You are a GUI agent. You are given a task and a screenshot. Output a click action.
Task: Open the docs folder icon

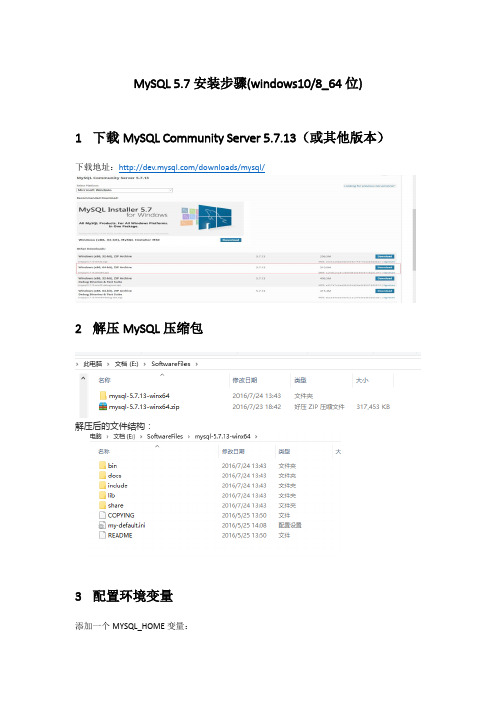coord(103,475)
